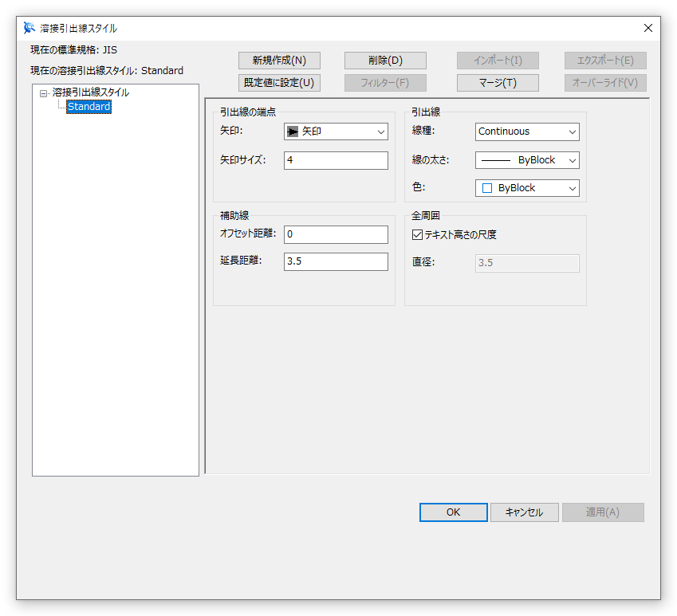The image size is (677, 616).
Task: Toggle テキスト高さの尺度 checkbox
Action: tap(417, 234)
